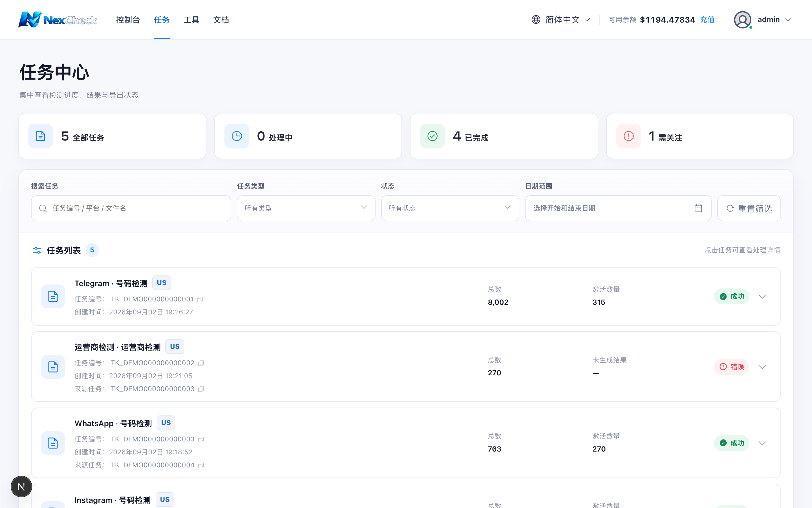
Task: Click the 成功 badge on WhatsApp task
Action: tap(731, 443)
